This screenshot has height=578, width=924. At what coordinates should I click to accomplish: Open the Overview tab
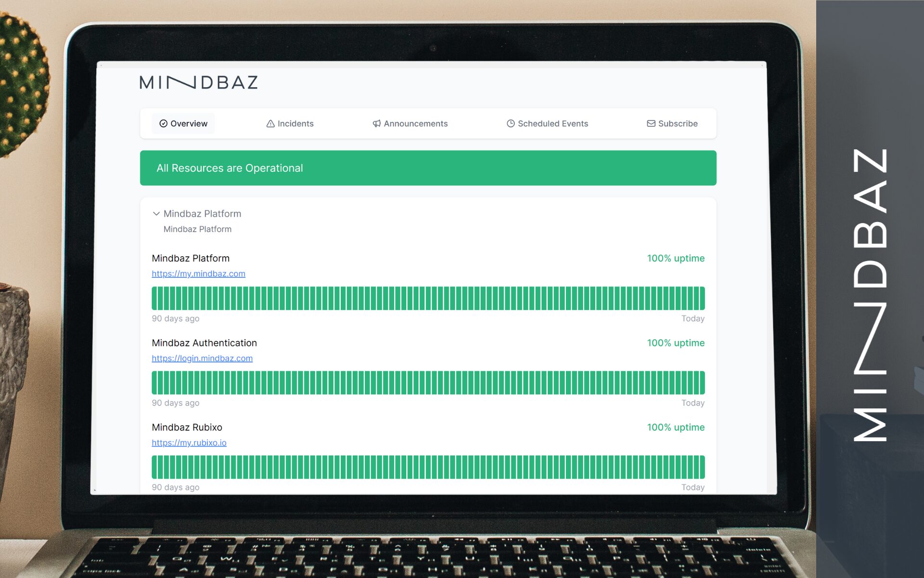[183, 124]
